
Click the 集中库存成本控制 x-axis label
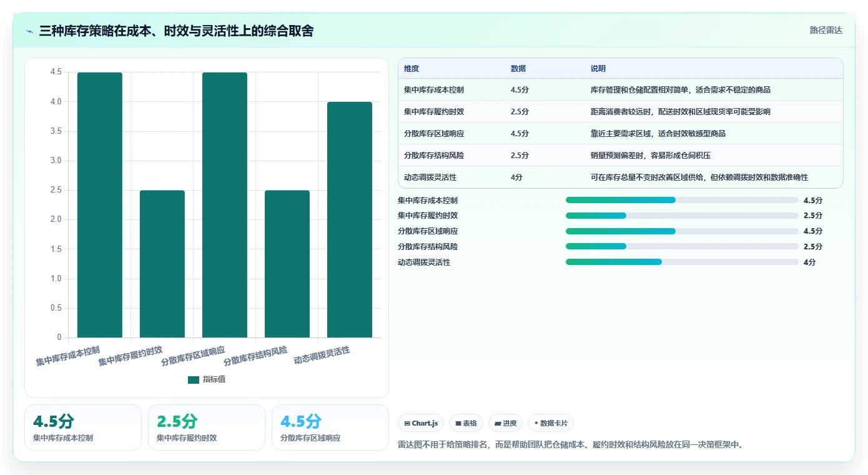[x=67, y=356]
